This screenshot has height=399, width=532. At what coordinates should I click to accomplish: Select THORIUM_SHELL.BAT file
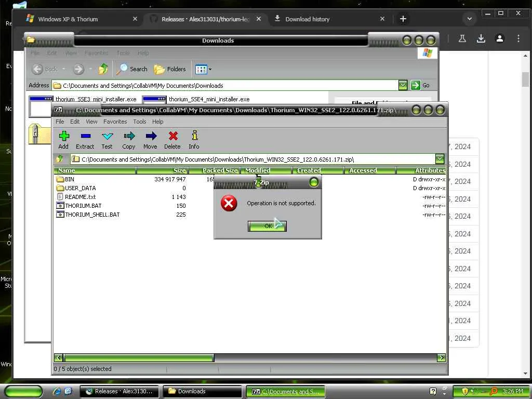tap(88, 215)
